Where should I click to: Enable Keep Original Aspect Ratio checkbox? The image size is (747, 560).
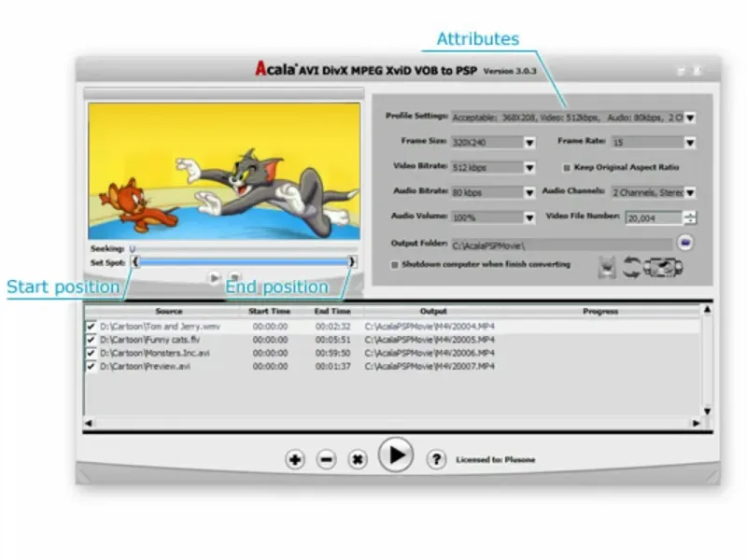(567, 168)
